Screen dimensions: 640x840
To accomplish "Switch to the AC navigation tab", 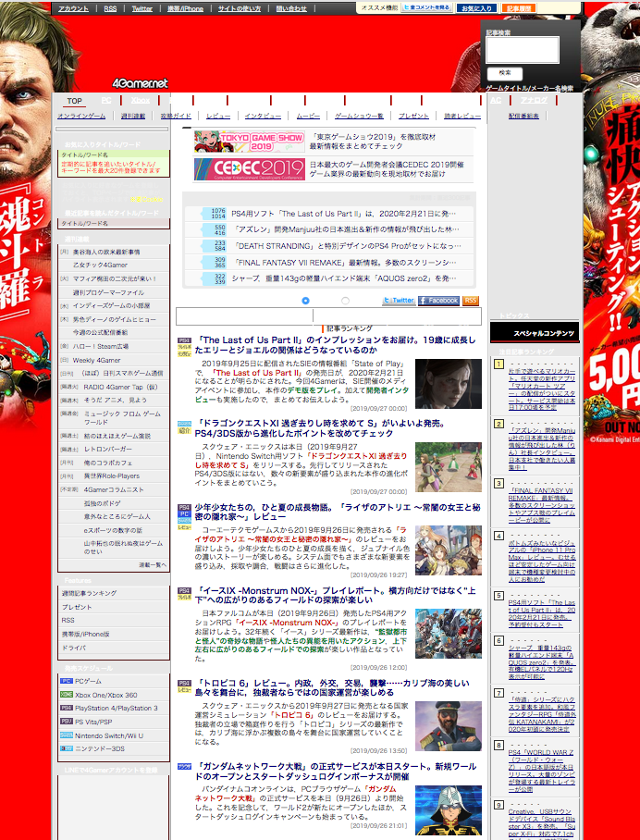I will click(496, 101).
